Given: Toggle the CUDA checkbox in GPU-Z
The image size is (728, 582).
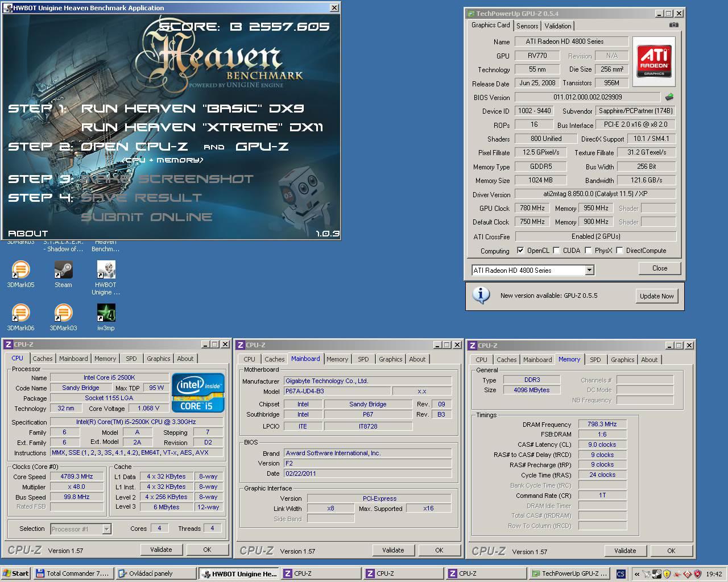Looking at the screenshot, I should (x=556, y=251).
